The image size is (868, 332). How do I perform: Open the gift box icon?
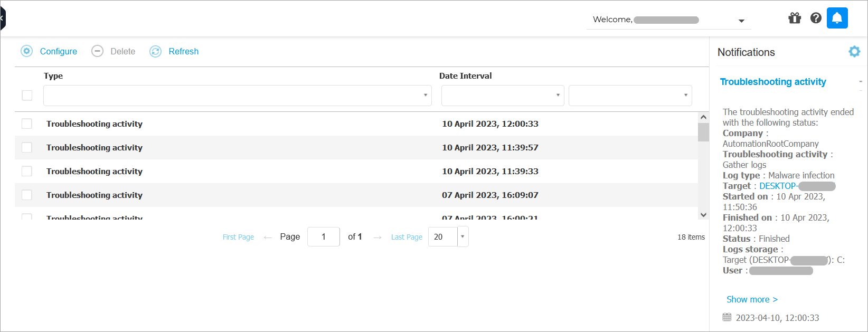(795, 18)
